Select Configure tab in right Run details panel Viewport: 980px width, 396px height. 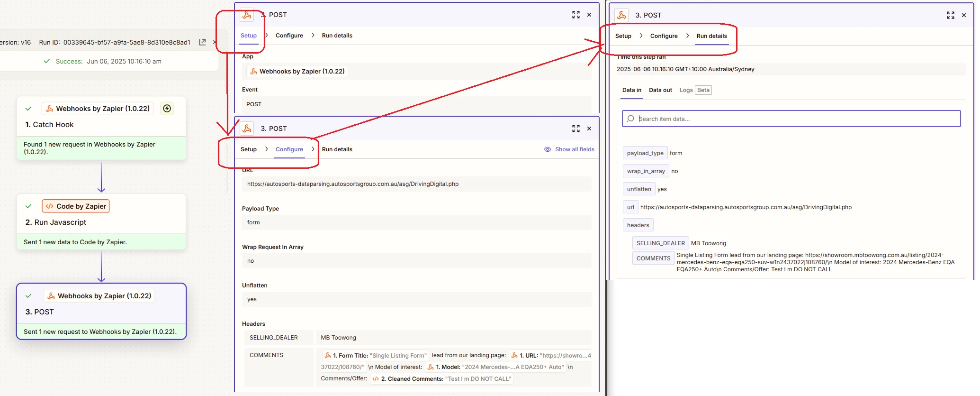click(x=664, y=36)
